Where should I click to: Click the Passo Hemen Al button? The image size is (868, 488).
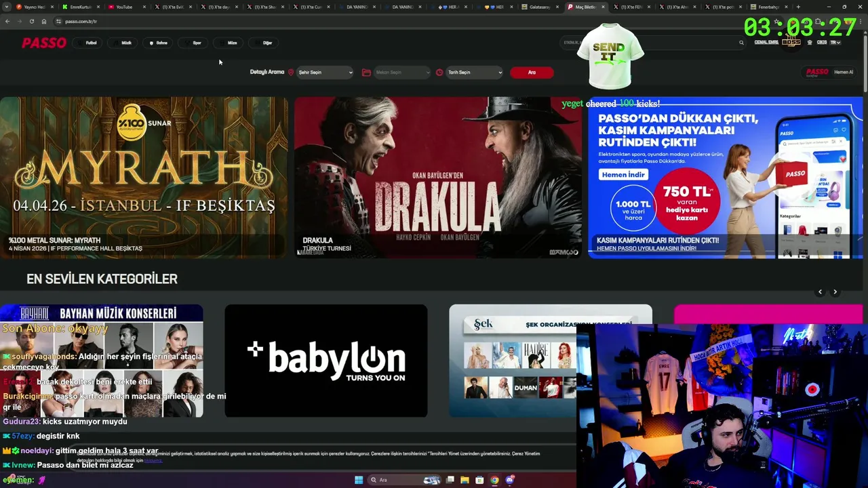(x=829, y=73)
